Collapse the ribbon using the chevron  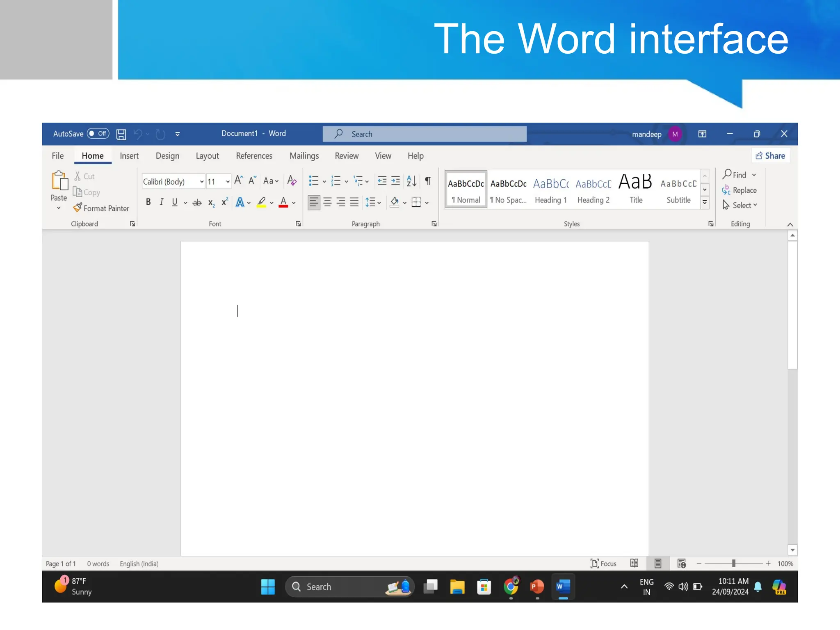[790, 224]
